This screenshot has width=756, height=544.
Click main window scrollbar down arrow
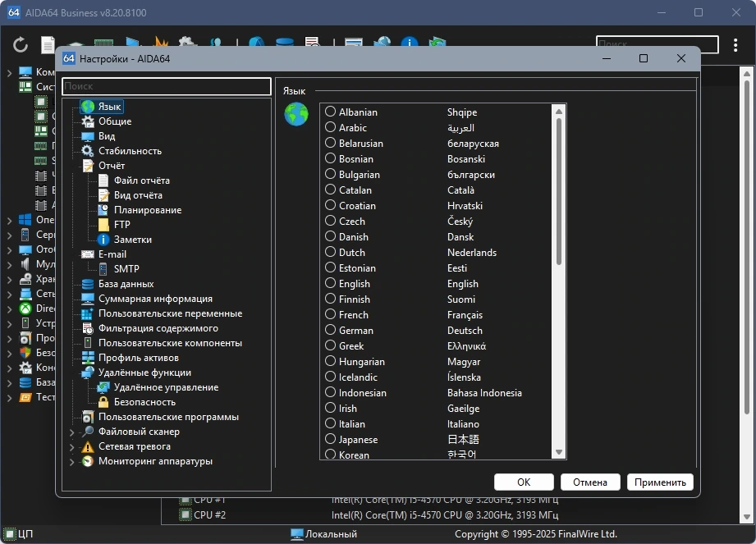tap(746, 517)
